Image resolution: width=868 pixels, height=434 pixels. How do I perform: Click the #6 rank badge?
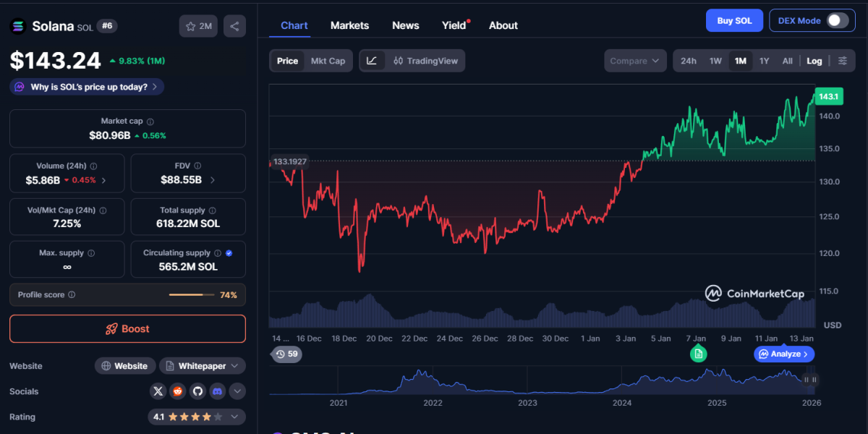(107, 26)
